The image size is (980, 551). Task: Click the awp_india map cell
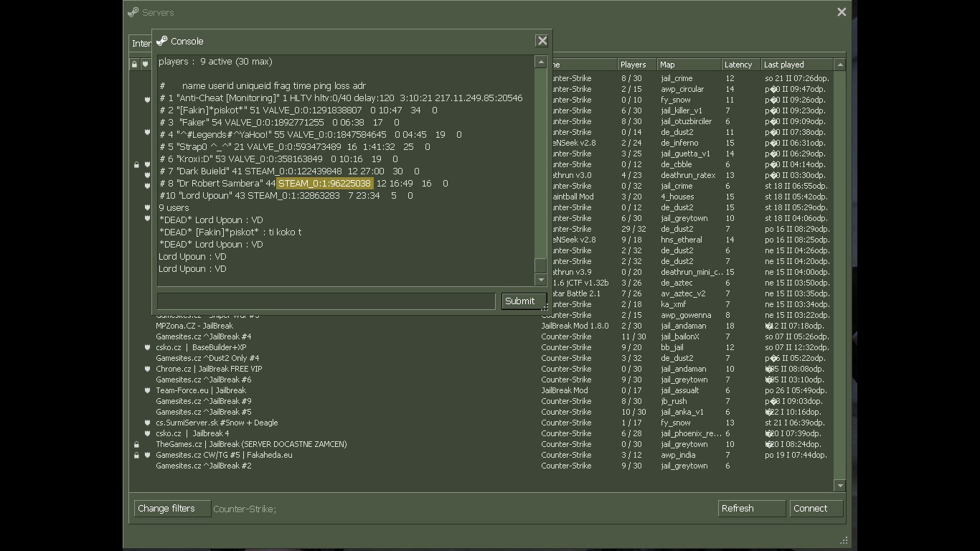click(x=678, y=455)
